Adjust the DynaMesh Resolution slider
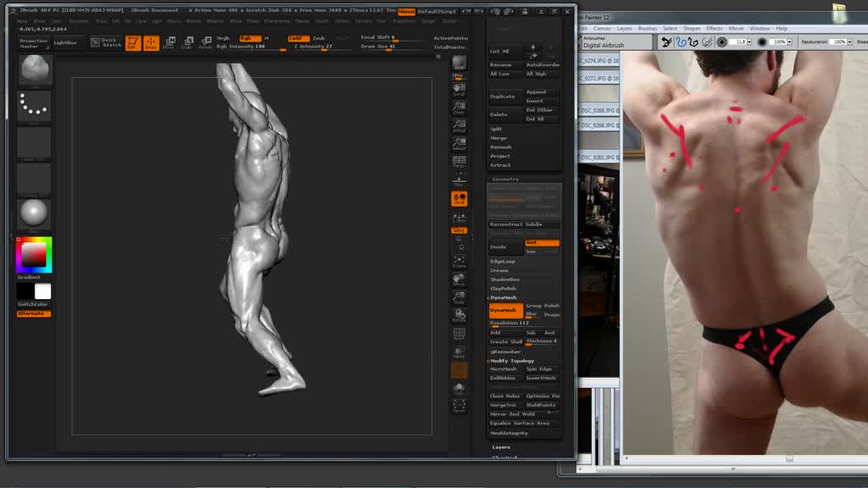 click(524, 323)
